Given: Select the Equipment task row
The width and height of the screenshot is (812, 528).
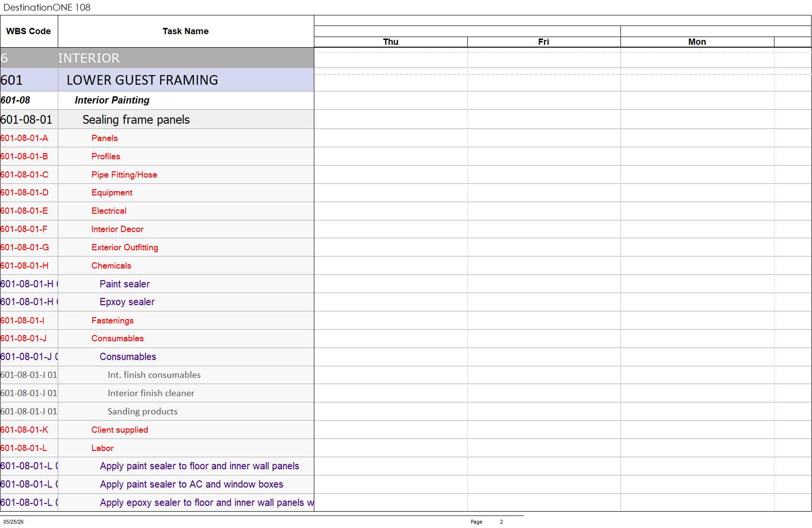Looking at the screenshot, I should 157,193.
